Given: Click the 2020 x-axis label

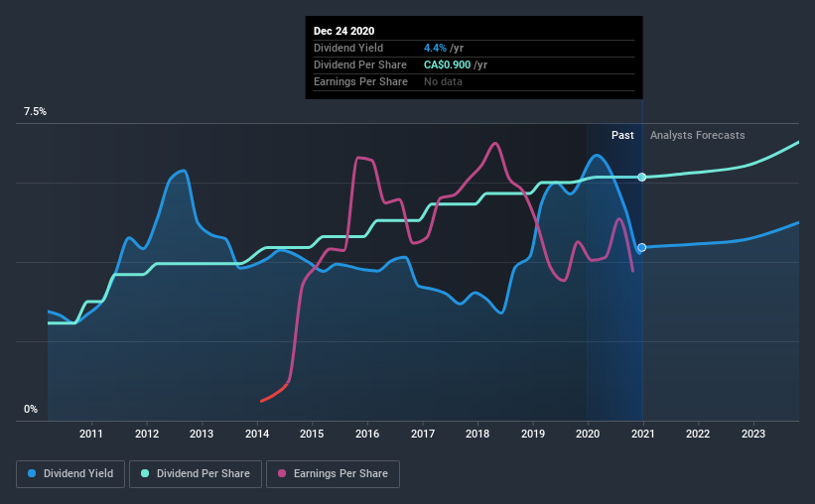Looking at the screenshot, I should [x=588, y=434].
